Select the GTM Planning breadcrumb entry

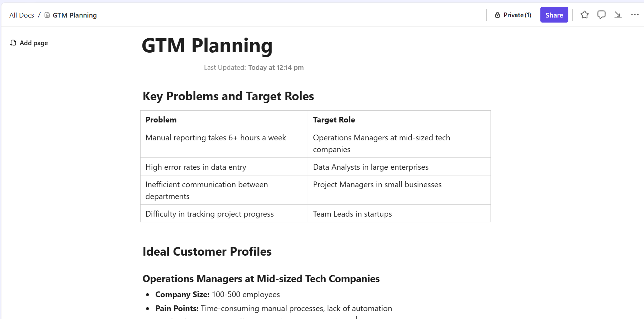[x=75, y=15]
